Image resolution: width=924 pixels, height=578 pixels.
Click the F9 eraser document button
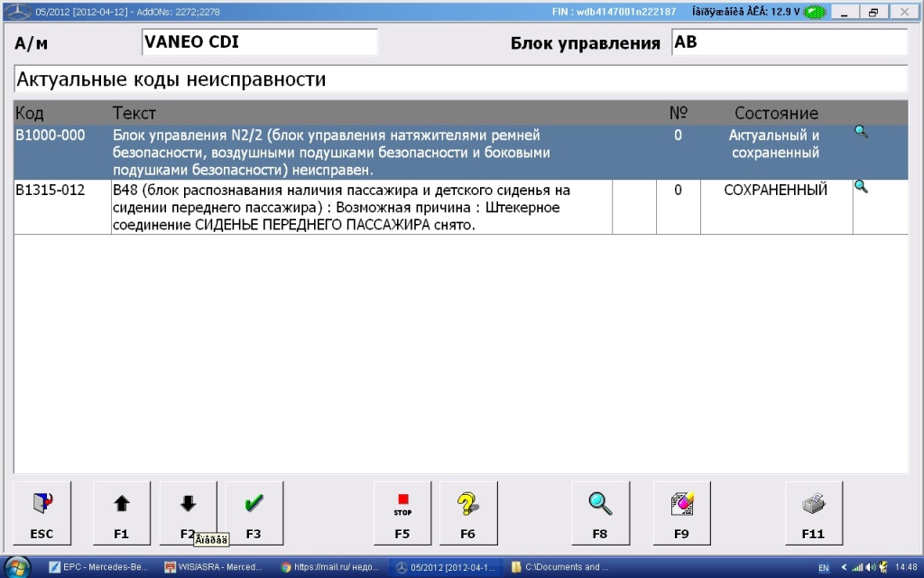coord(681,514)
